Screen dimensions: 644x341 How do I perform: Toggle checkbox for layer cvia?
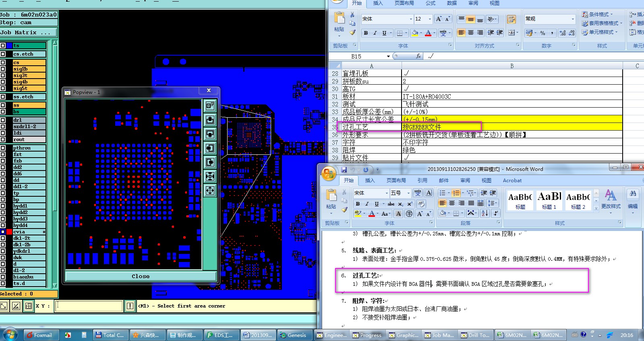coord(3,232)
